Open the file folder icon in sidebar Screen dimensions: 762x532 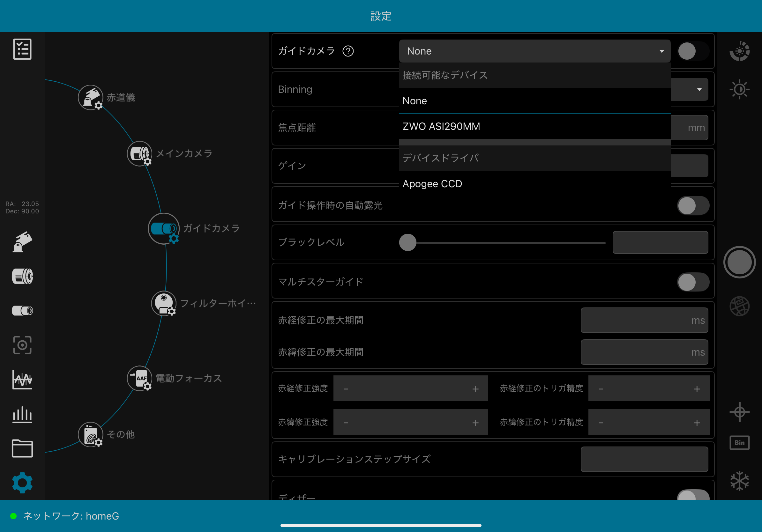click(x=22, y=449)
